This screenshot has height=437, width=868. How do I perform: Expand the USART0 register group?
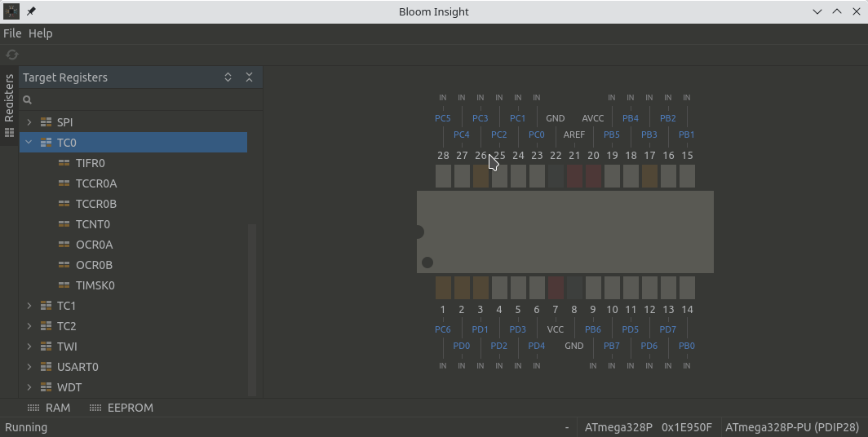(29, 367)
